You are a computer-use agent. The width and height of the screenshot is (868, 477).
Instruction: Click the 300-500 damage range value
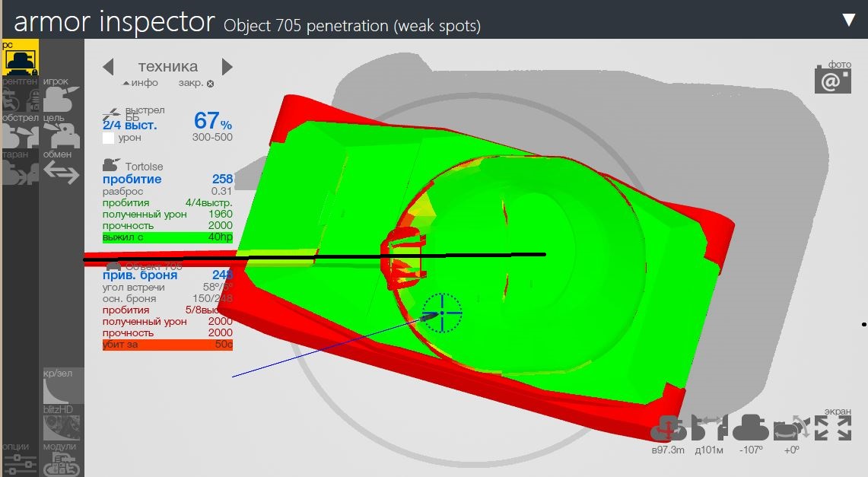tap(212, 137)
